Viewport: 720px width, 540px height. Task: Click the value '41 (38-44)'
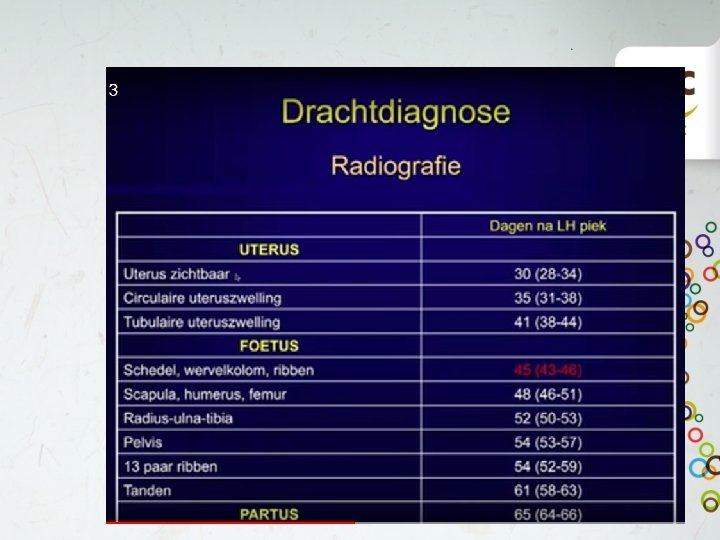click(x=548, y=322)
